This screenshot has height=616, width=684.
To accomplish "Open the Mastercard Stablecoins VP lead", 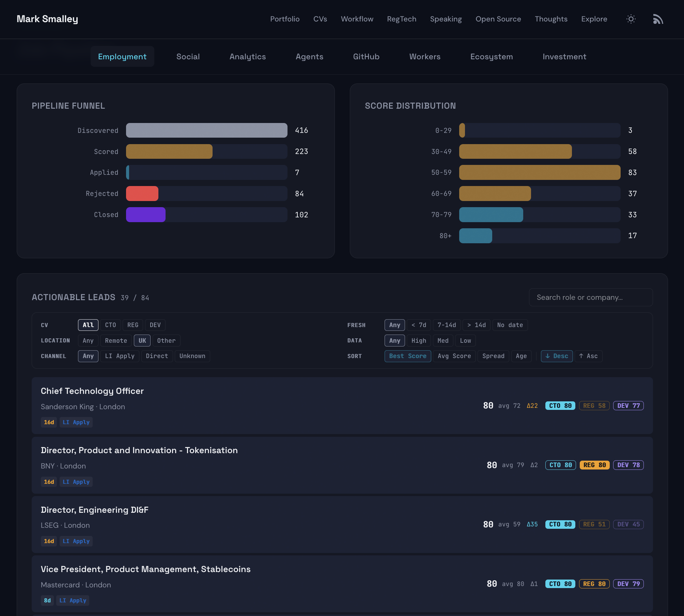I will (x=342, y=584).
